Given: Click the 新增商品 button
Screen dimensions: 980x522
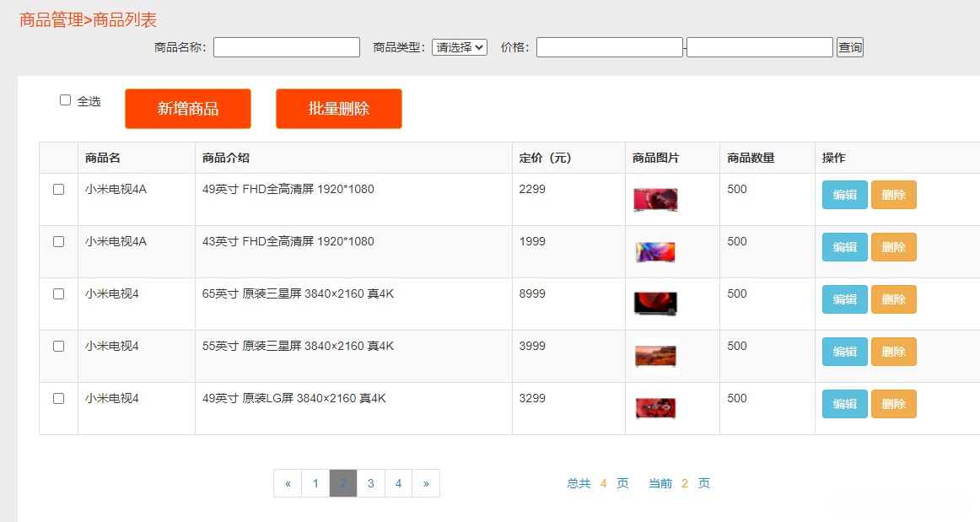Looking at the screenshot, I should pos(188,109).
